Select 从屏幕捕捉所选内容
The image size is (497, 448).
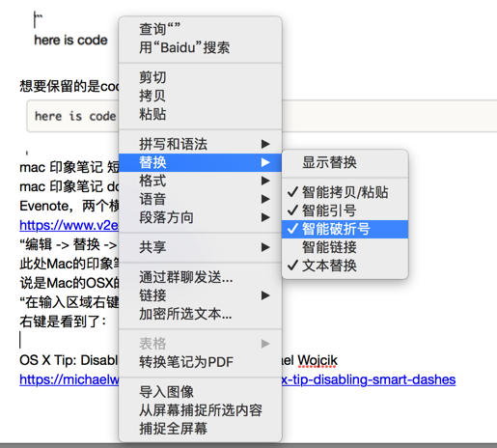click(x=200, y=410)
